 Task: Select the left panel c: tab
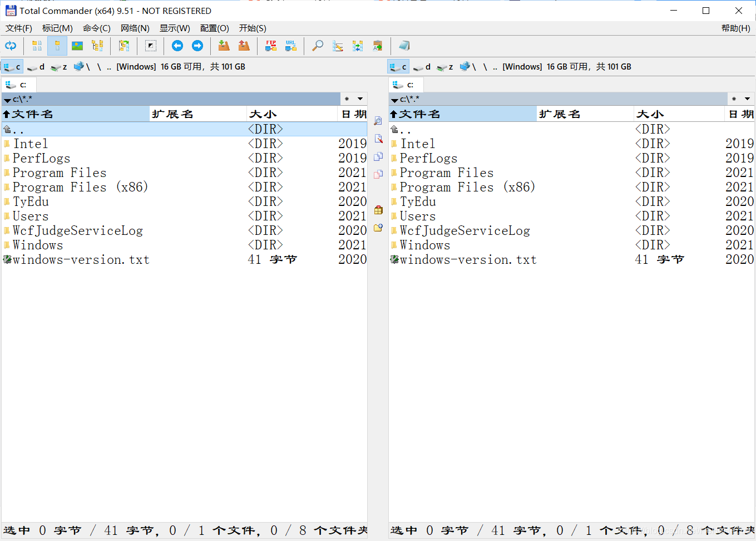pos(19,85)
